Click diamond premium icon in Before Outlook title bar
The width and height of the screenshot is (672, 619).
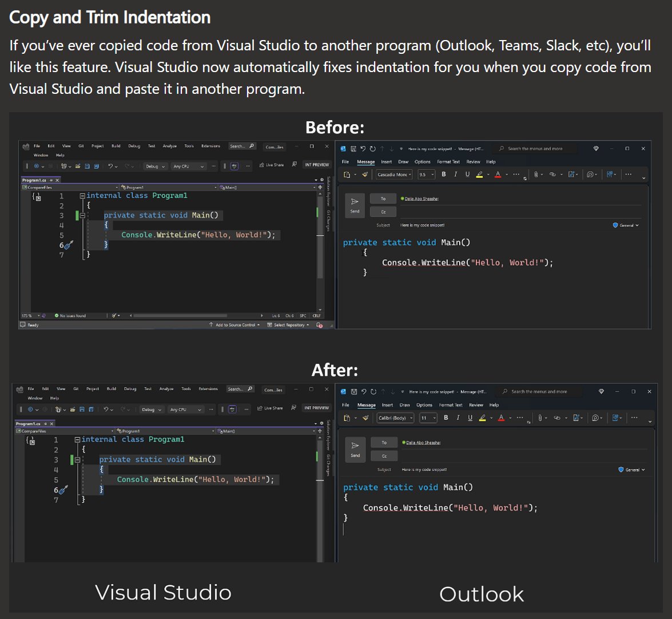coord(596,148)
